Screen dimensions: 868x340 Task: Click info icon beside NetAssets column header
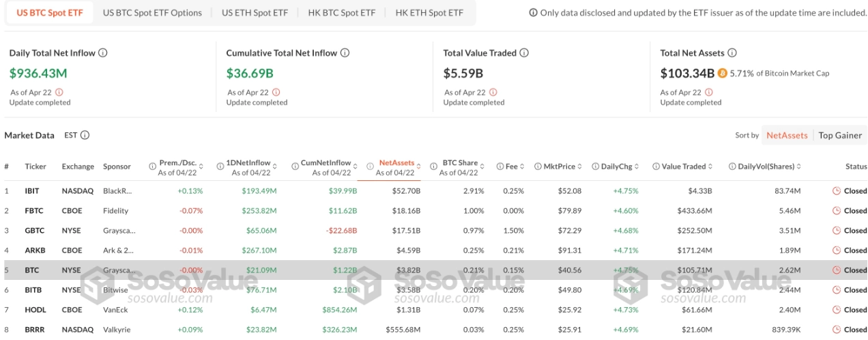coord(371,166)
